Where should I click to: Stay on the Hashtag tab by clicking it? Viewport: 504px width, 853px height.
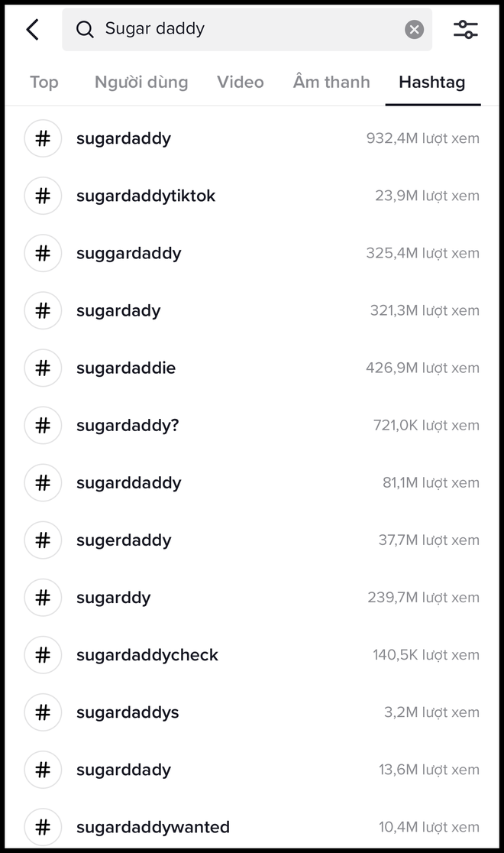coord(432,82)
